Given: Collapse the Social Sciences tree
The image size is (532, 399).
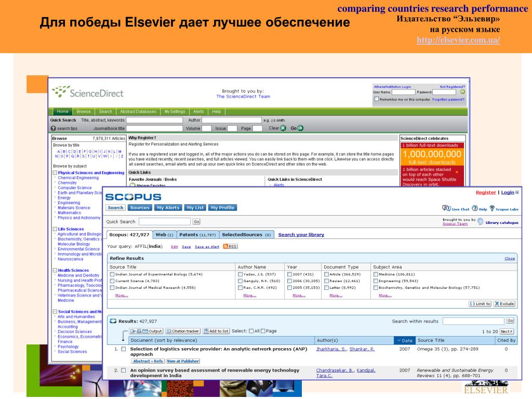Looking at the screenshot, I should point(55,312).
